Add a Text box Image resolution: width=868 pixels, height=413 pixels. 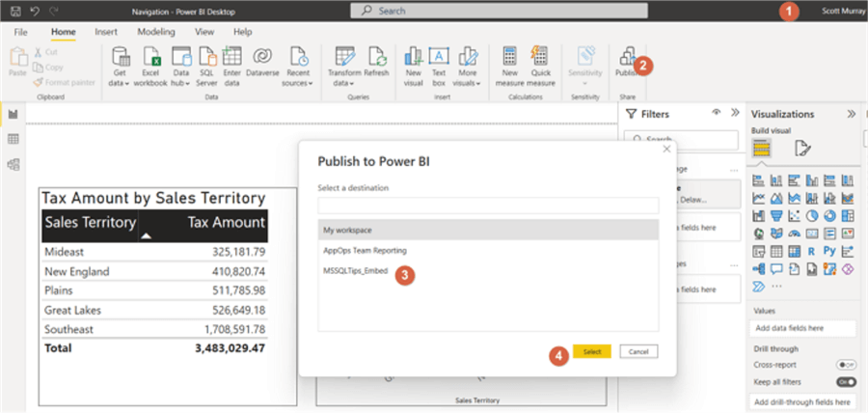[x=439, y=67]
